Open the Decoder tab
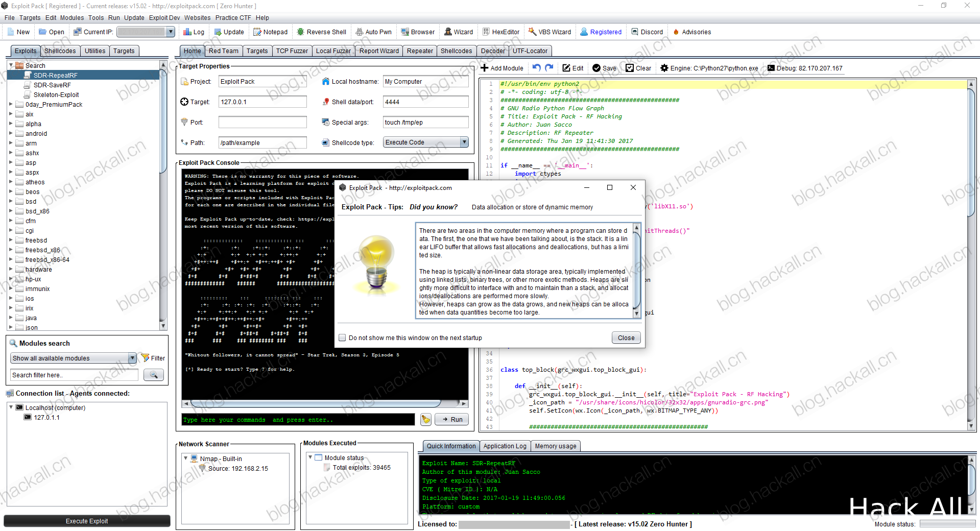The image size is (980, 531). pyautogui.click(x=493, y=51)
